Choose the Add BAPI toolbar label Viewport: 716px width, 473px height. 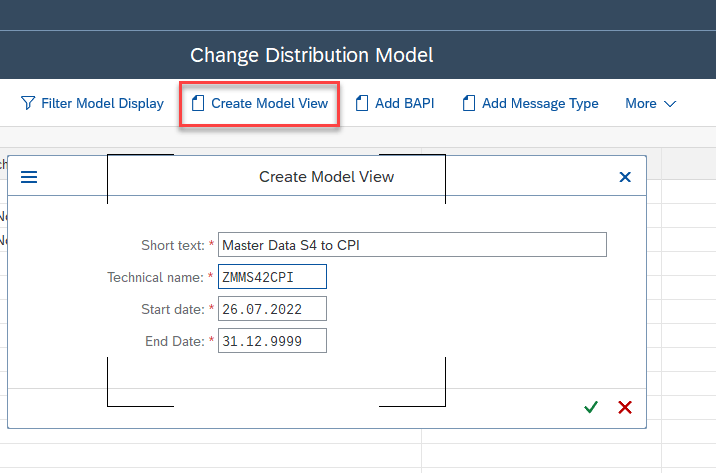tap(404, 104)
